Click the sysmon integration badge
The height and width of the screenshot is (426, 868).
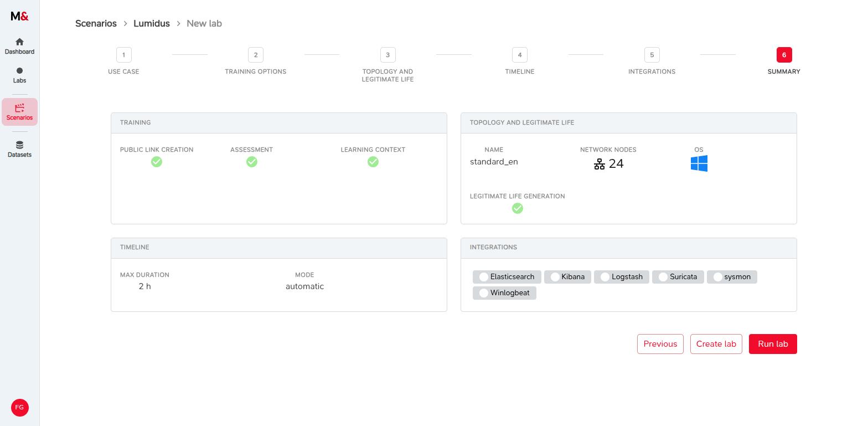(x=732, y=277)
